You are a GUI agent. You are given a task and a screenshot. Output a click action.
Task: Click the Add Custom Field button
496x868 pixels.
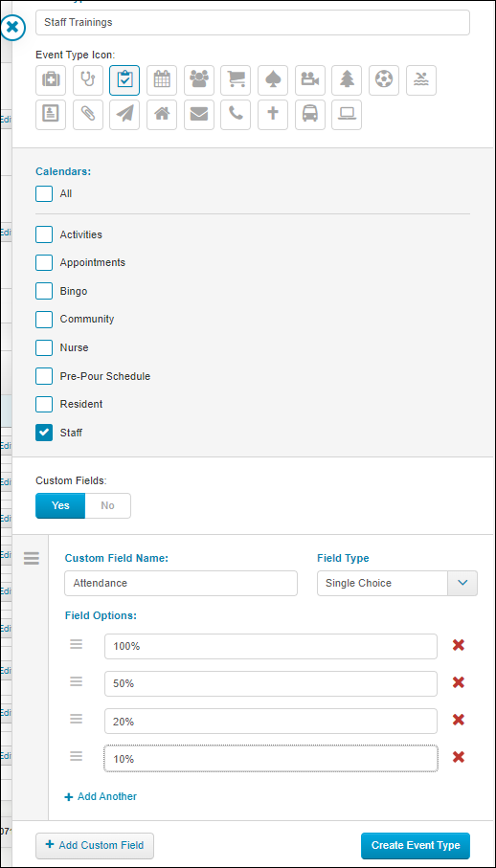pos(95,845)
